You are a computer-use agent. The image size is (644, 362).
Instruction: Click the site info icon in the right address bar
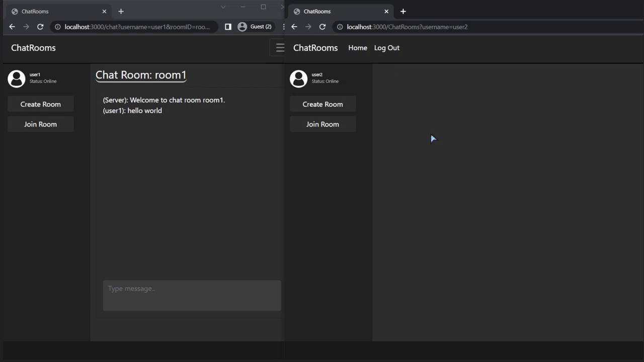click(x=340, y=27)
